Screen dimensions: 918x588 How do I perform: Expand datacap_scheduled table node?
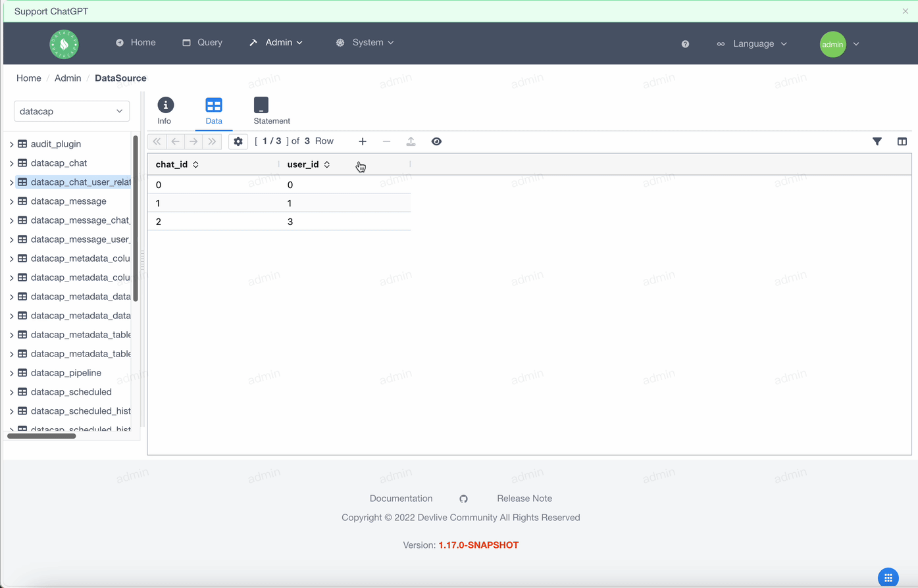tap(11, 392)
